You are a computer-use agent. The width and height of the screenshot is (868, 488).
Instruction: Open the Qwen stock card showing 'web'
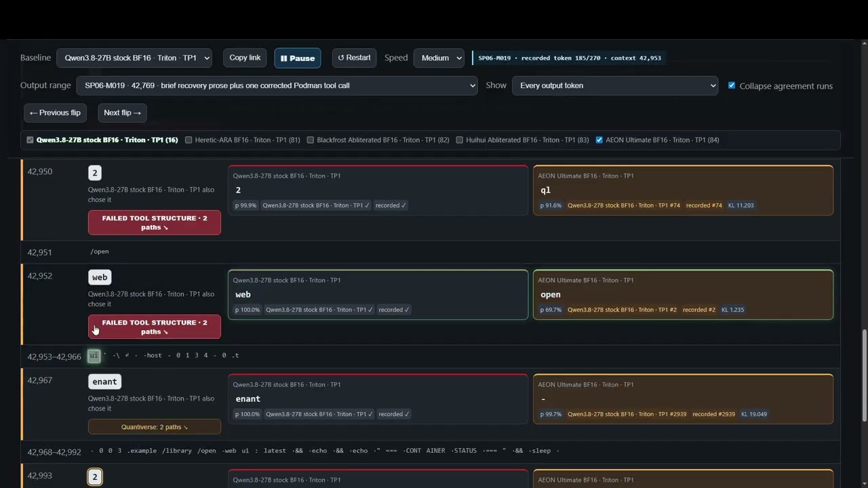tap(378, 295)
